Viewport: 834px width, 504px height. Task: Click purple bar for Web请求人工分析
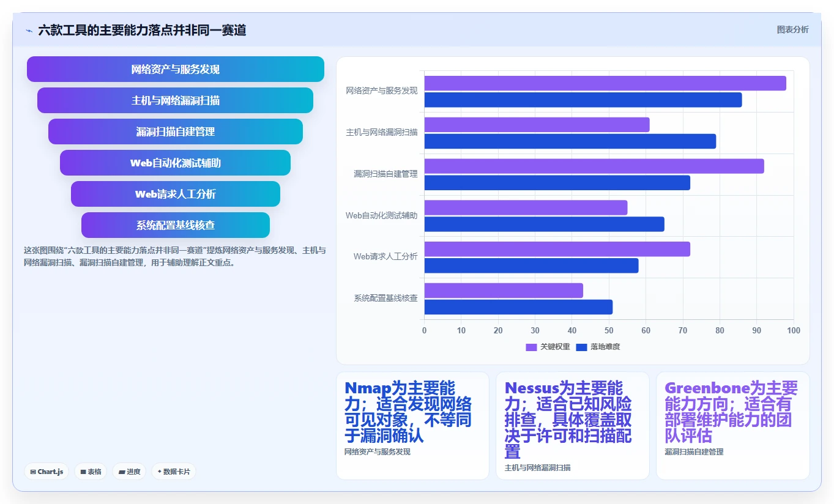(x=557, y=249)
